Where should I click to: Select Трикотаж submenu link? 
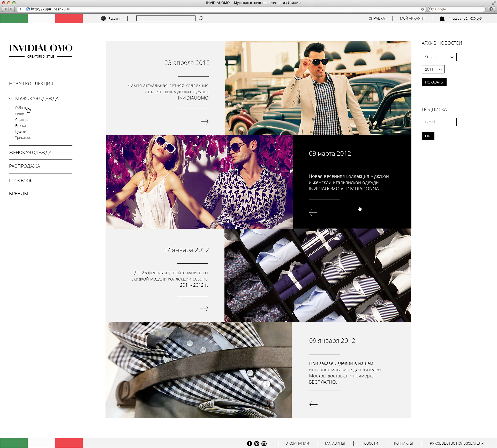(23, 138)
